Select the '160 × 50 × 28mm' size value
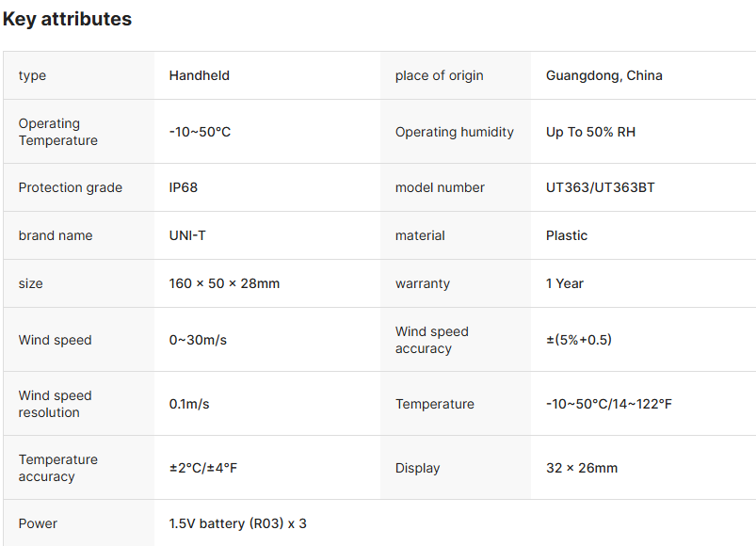This screenshot has width=756, height=546. pyautogui.click(x=224, y=283)
